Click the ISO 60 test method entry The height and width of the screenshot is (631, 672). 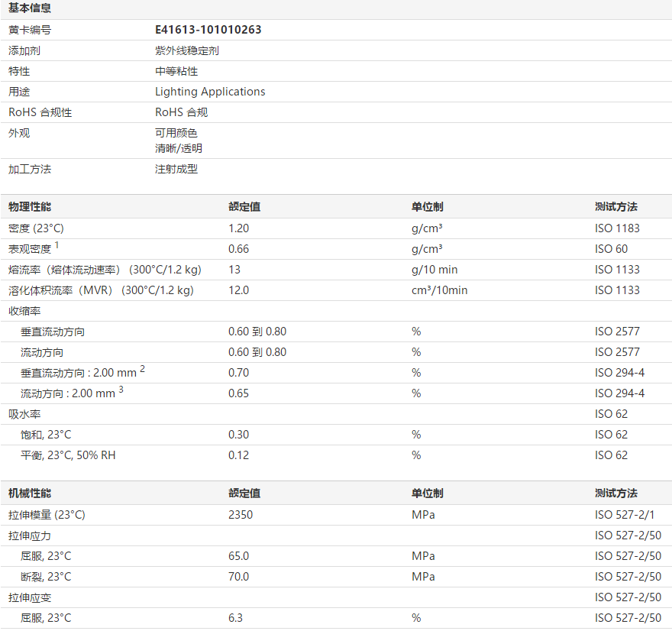tap(611, 248)
